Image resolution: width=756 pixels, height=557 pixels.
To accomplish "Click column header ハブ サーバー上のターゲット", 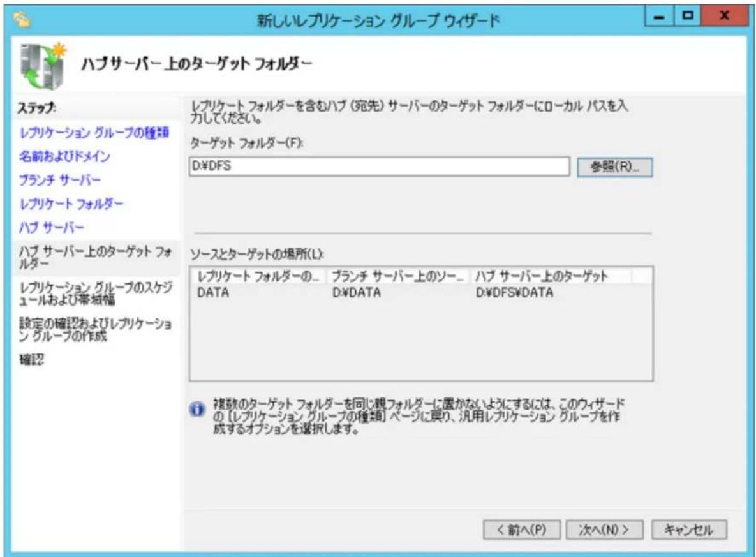I will click(x=551, y=276).
